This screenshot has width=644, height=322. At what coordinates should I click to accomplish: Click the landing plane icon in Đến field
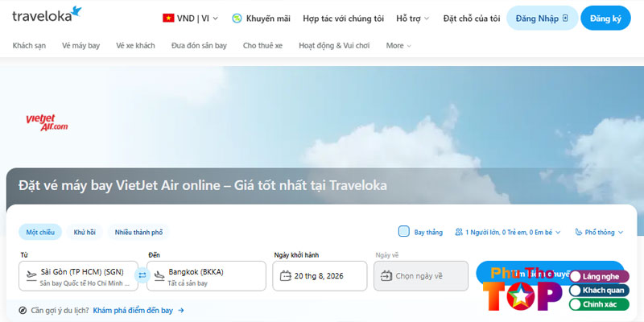click(159, 275)
